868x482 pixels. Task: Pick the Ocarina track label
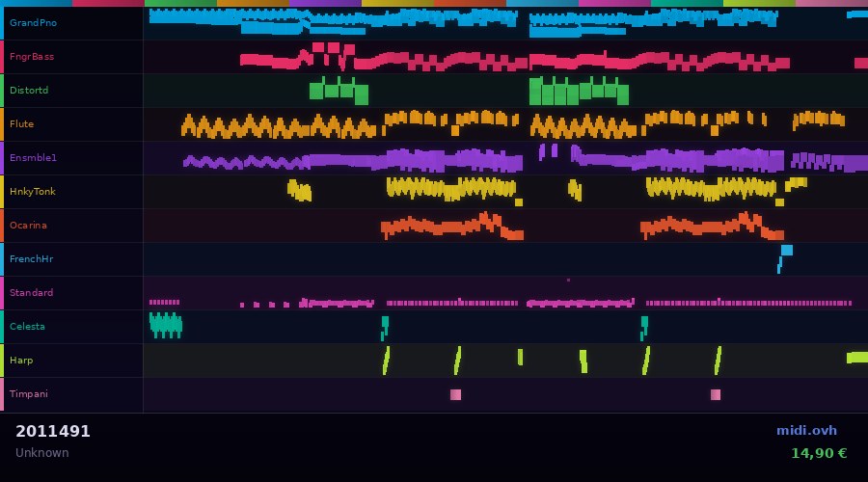(x=28, y=226)
